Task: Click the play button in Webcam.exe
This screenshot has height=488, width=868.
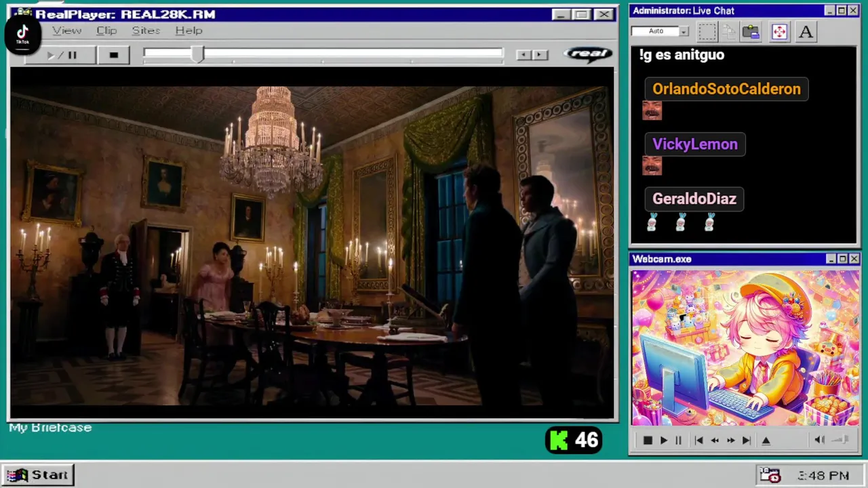Action: (663, 441)
